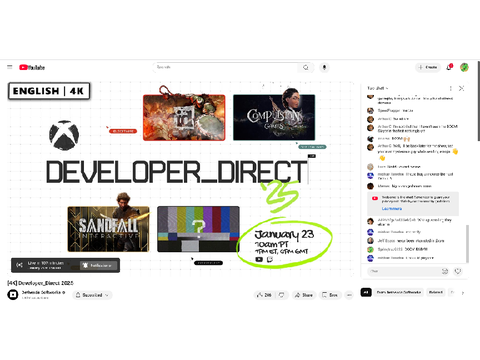Click the Share button
This screenshot has height=360, width=480.
coord(304,295)
